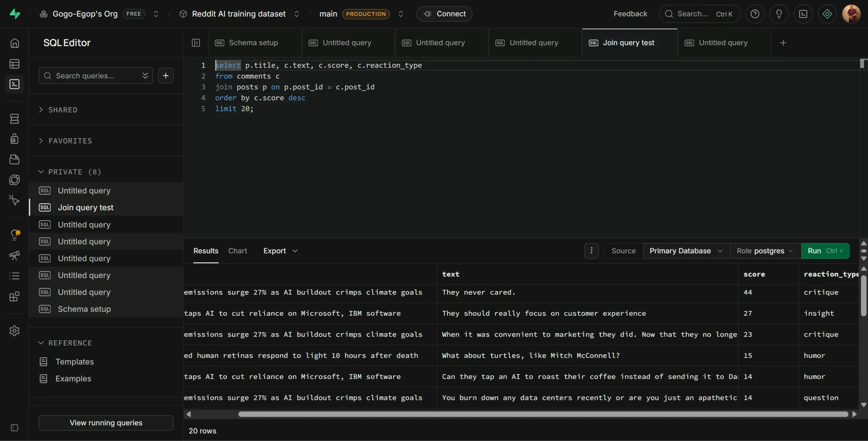Open the Edge Functions sidebar icon
Viewport: 868px width, 441px height.
[14, 180]
